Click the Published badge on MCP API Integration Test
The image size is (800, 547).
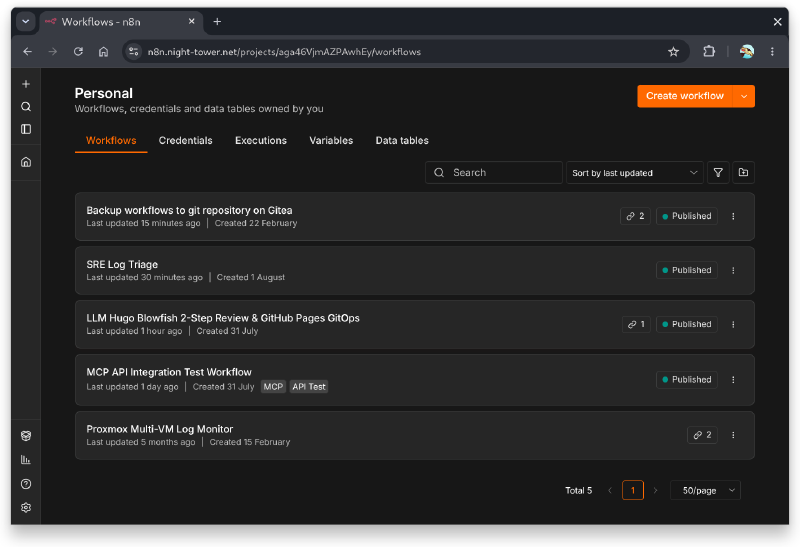click(x=687, y=380)
